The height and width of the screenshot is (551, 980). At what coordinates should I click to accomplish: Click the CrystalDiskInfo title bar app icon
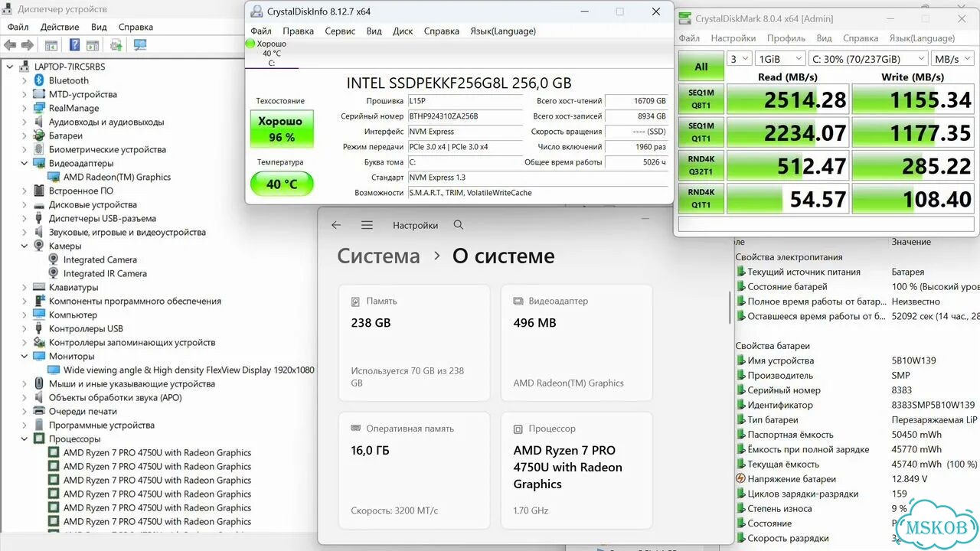pos(256,11)
